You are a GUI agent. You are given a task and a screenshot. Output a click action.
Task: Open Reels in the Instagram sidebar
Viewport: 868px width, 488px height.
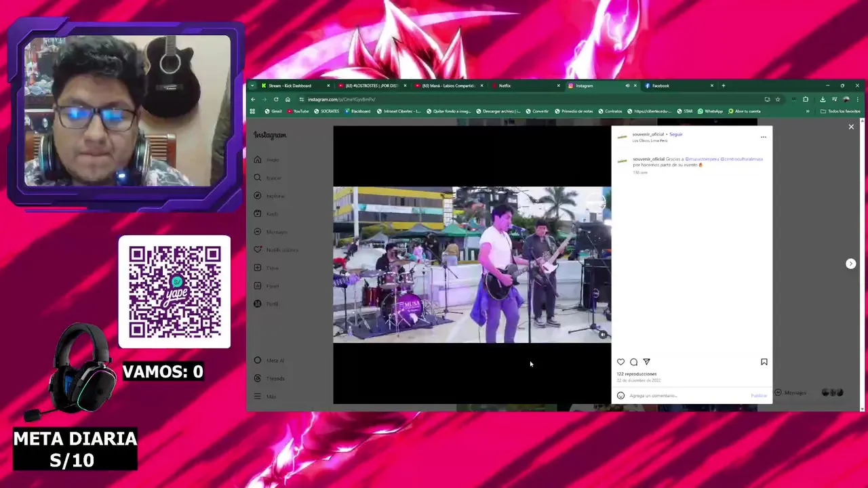[265, 213]
